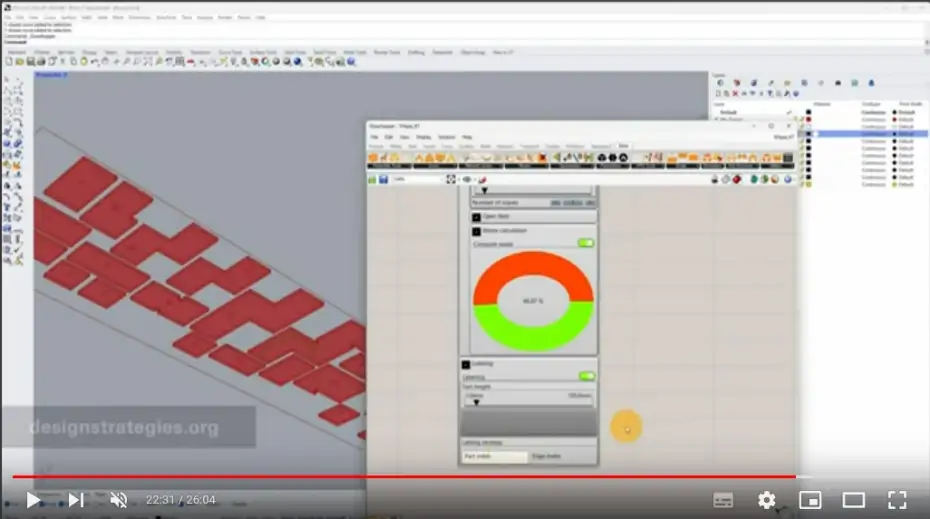Viewport: 930px width, 519px height.
Task: Click Rhino's Undo toolbar icon
Action: click(94, 62)
